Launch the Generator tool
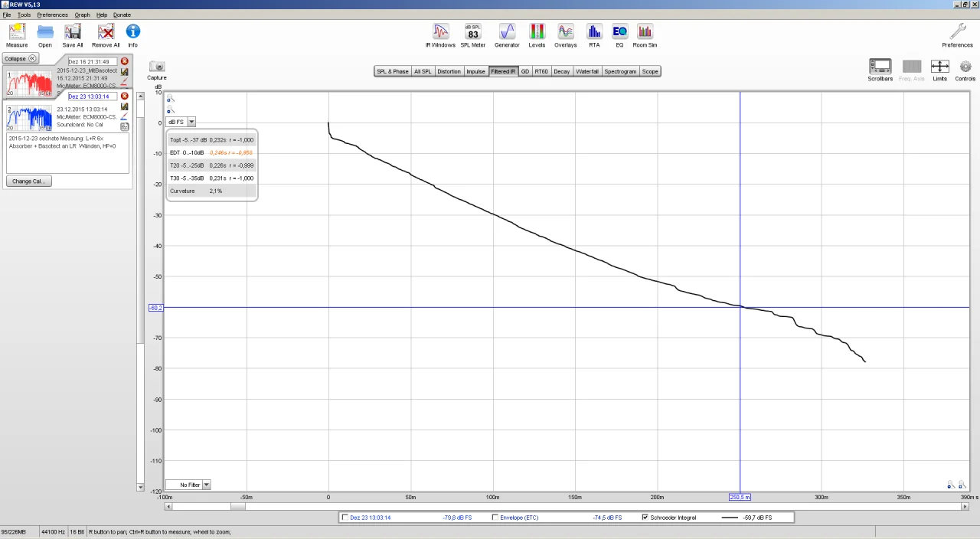 coord(507,32)
